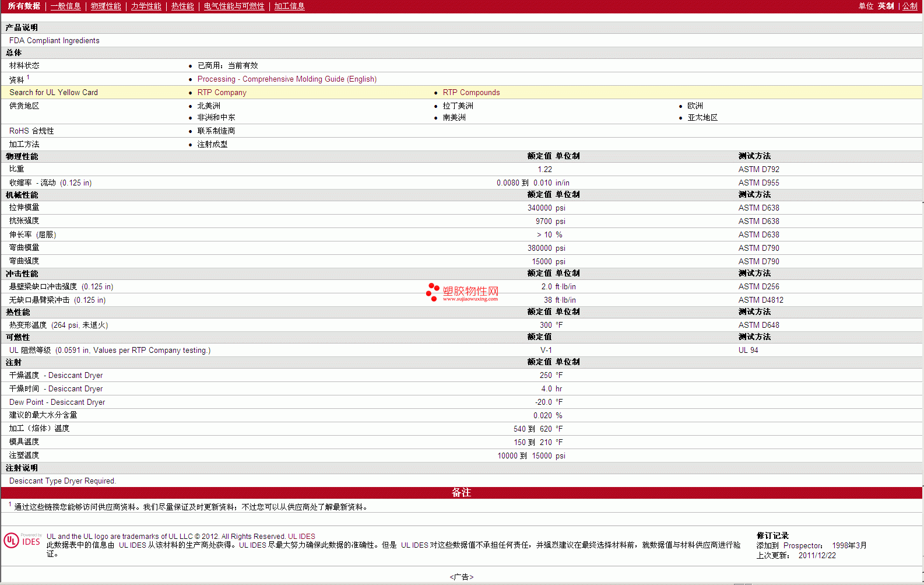Click the 欧洲 availability entry
The image size is (924, 585).
(x=695, y=106)
